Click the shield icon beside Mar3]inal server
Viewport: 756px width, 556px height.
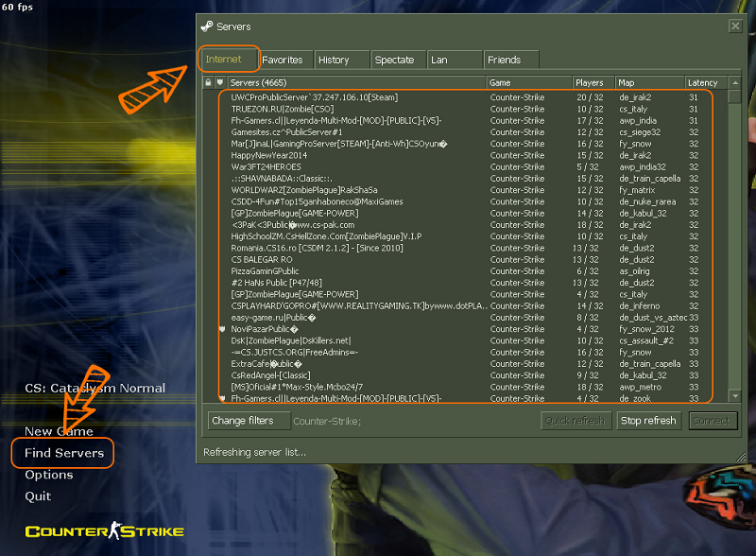click(223, 143)
